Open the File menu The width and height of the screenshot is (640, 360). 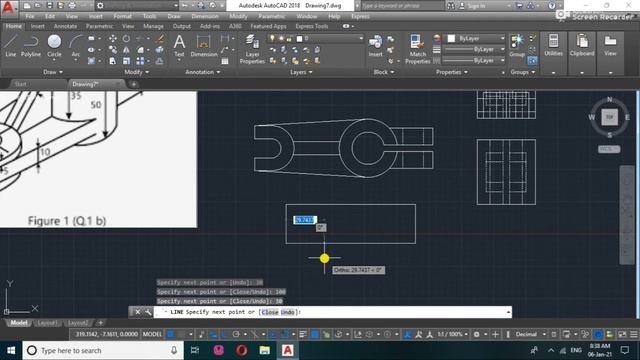coord(30,16)
